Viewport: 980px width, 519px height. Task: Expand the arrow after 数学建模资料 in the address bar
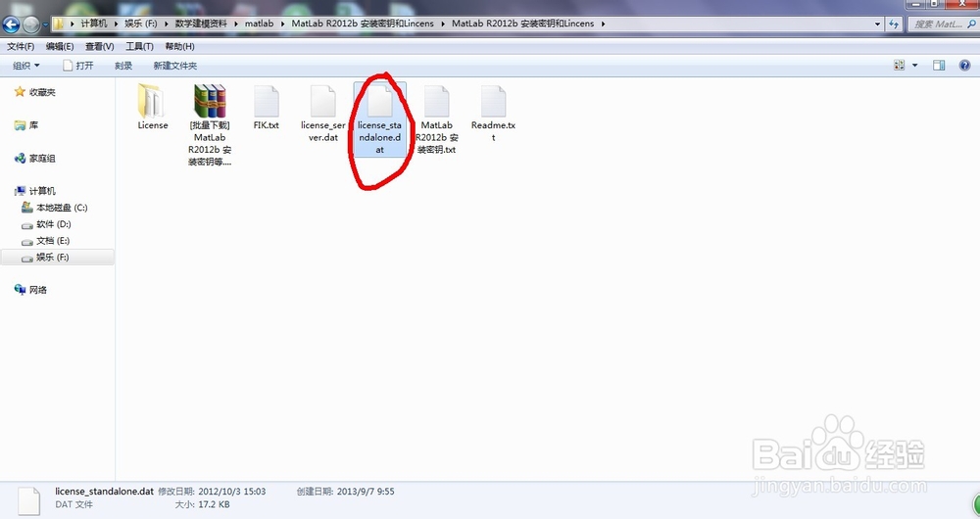[235, 24]
